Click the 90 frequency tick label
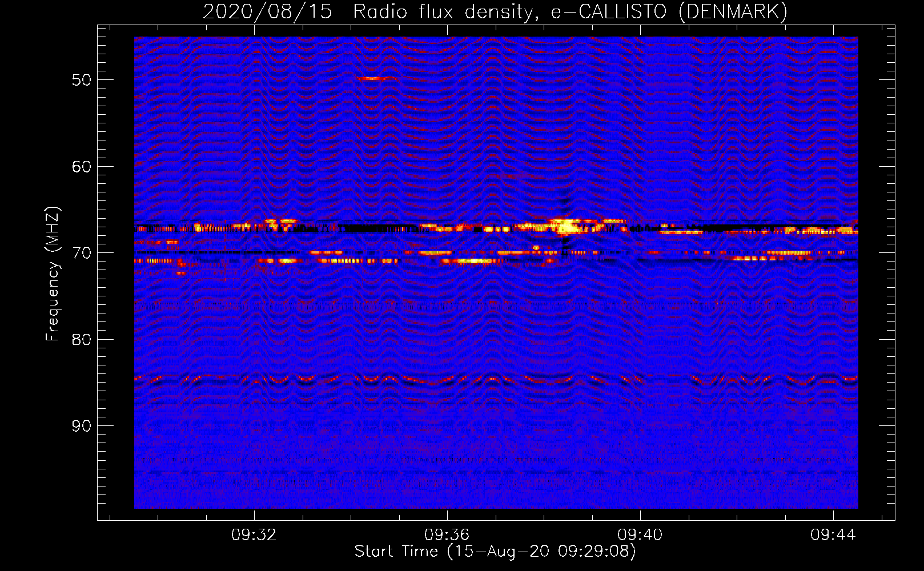The image size is (924, 571). [82, 426]
